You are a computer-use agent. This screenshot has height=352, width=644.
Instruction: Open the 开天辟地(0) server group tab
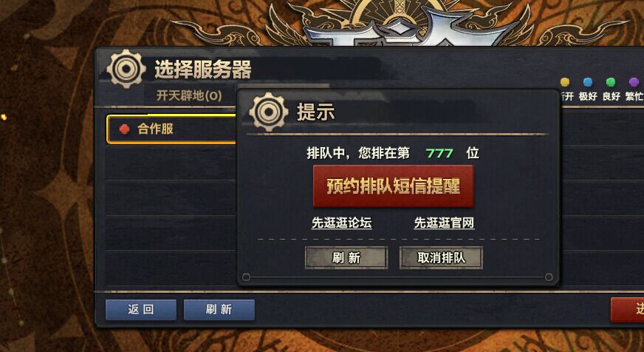[189, 96]
